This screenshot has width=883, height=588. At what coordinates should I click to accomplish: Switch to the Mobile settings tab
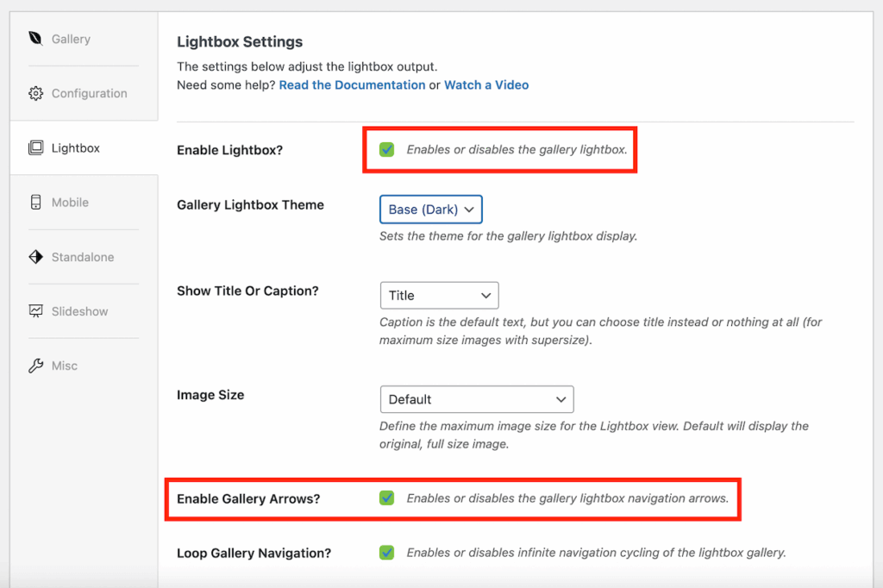68,202
